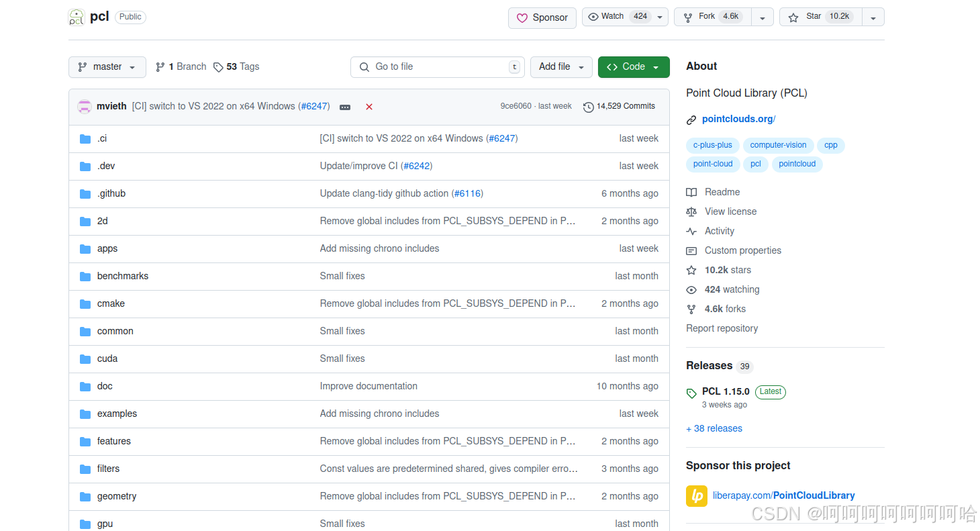View the 53 Tags link

point(236,66)
